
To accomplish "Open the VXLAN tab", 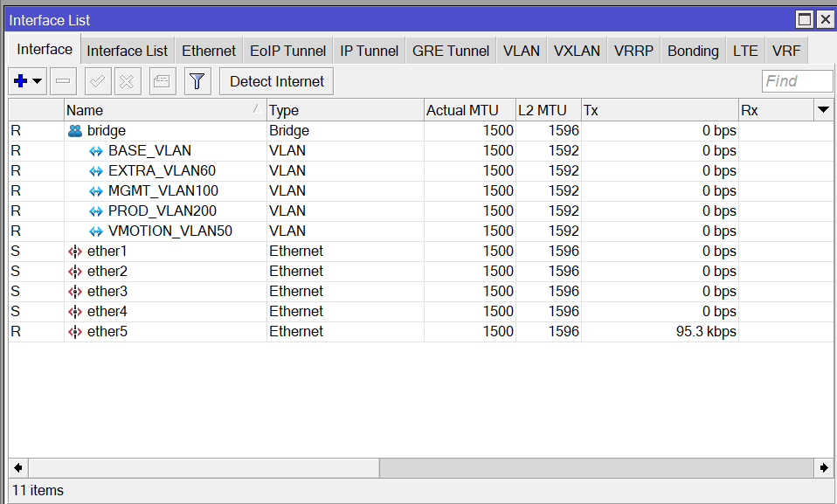I will pos(577,51).
